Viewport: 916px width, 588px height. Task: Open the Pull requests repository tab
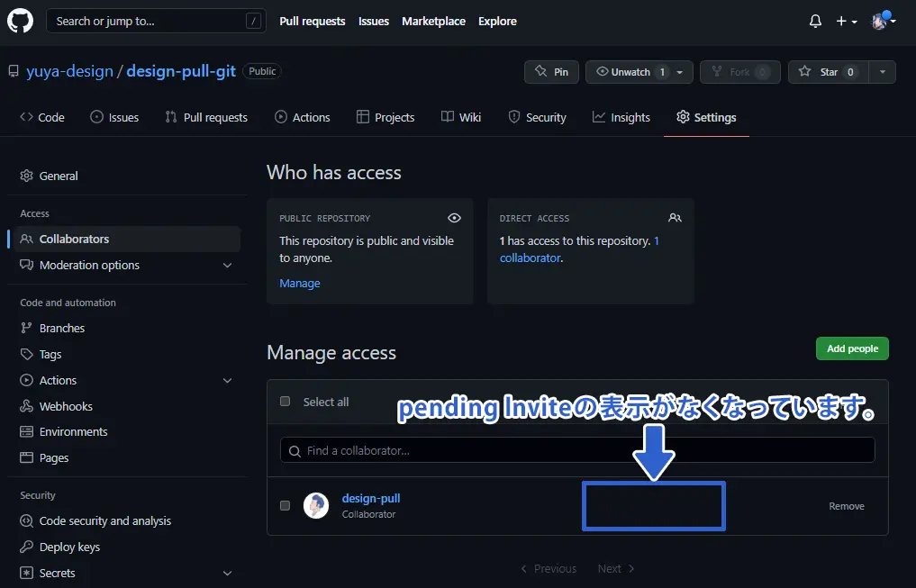[206, 117]
